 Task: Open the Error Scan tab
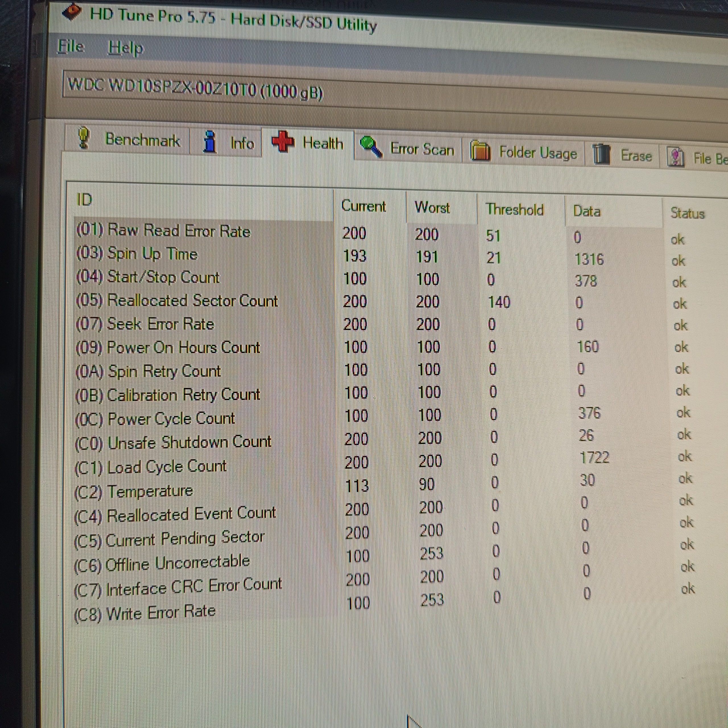pos(408,148)
